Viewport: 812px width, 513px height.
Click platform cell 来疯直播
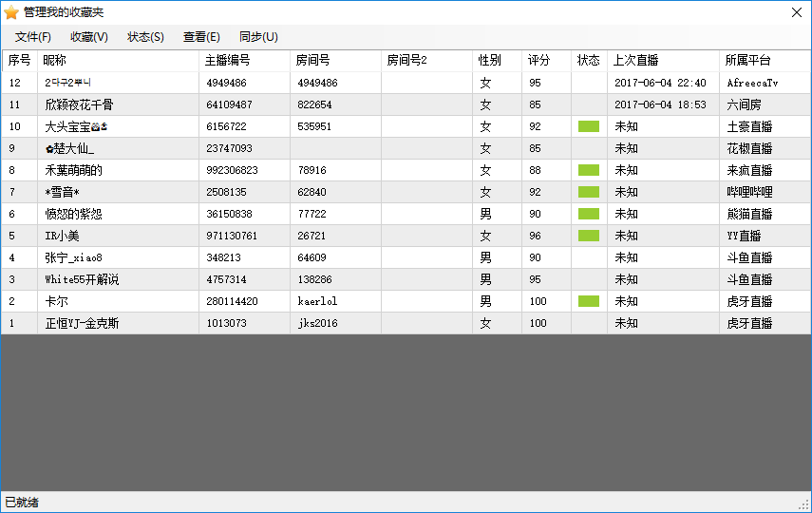[x=750, y=170]
